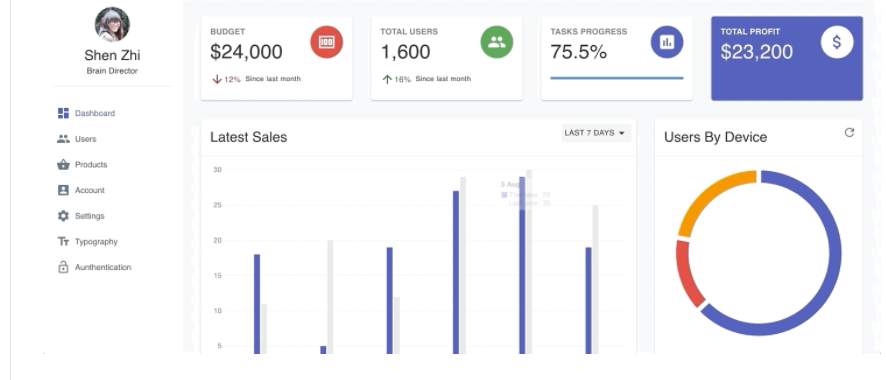Click the 75.5% tasks progress value
Image resolution: width=886 pixels, height=380 pixels.
[579, 52]
